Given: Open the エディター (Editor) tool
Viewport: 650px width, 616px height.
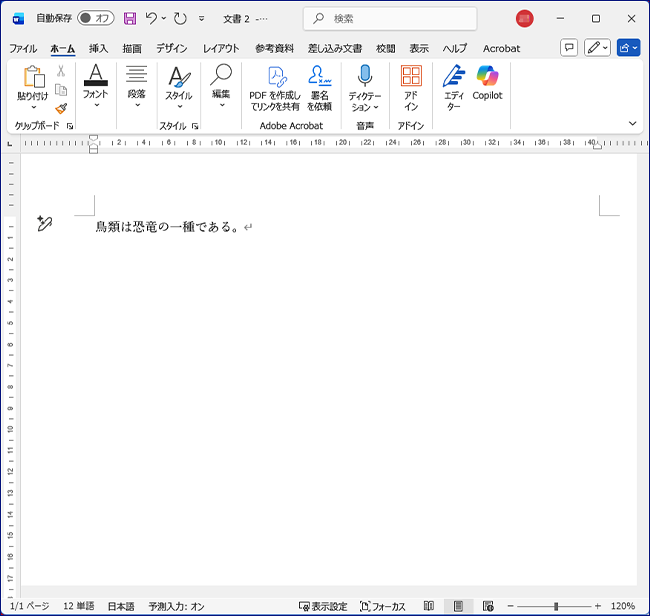Looking at the screenshot, I should tap(454, 83).
